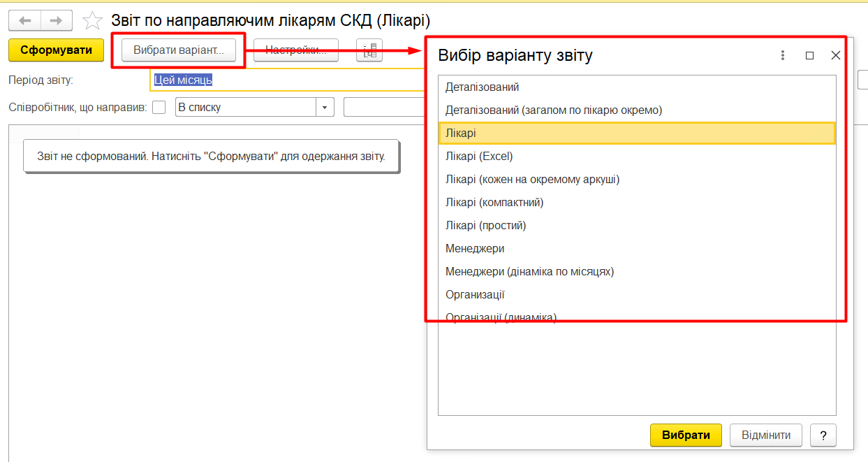Maximize the report variant selection dialog

coord(809,55)
